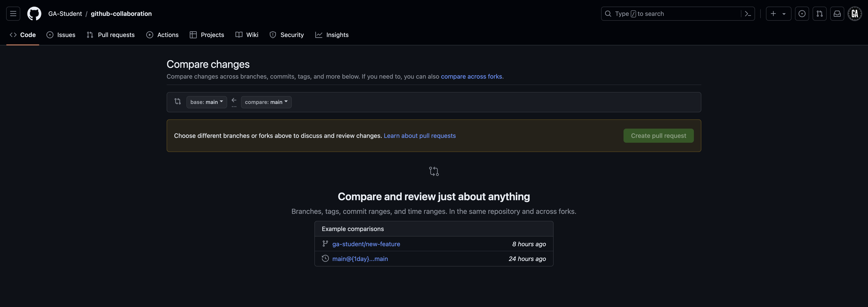
Task: Select the ga-student/new-feature example comparison
Action: point(366,244)
